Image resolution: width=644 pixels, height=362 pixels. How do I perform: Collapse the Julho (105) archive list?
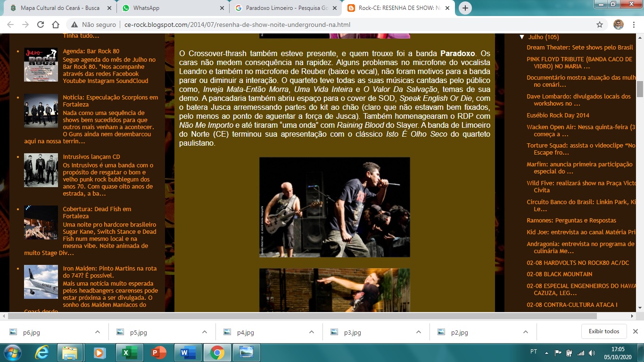(x=522, y=37)
